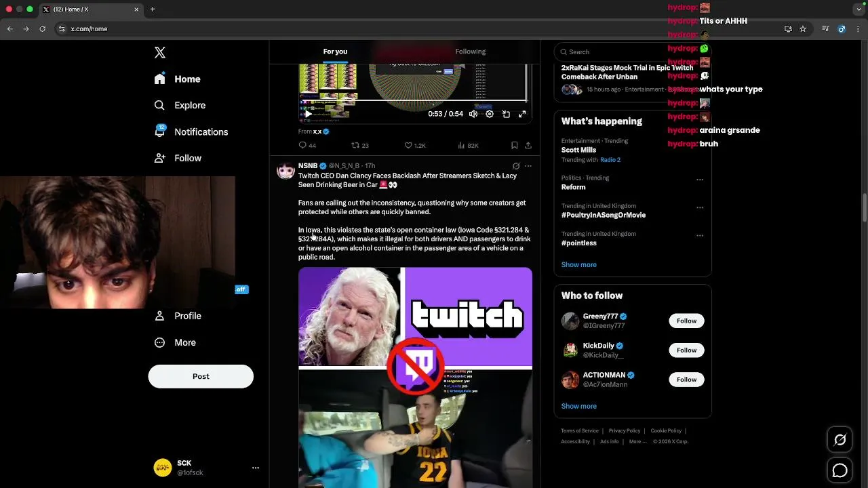Open Radio 2 trending link
The height and width of the screenshot is (488, 868).
tap(610, 160)
